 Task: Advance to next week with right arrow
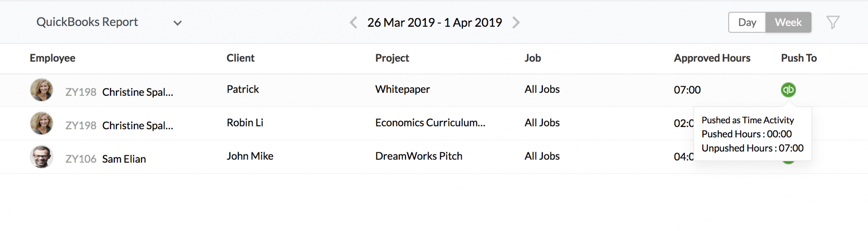[x=516, y=23]
